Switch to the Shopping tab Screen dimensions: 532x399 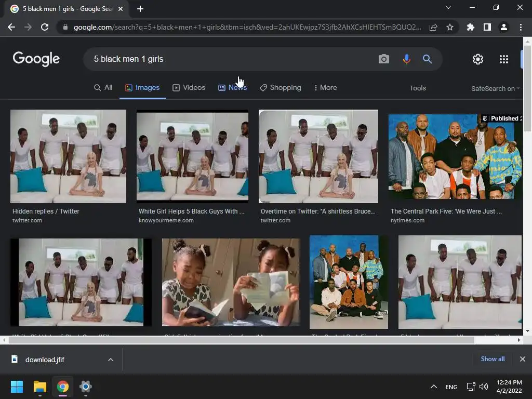[x=281, y=87]
